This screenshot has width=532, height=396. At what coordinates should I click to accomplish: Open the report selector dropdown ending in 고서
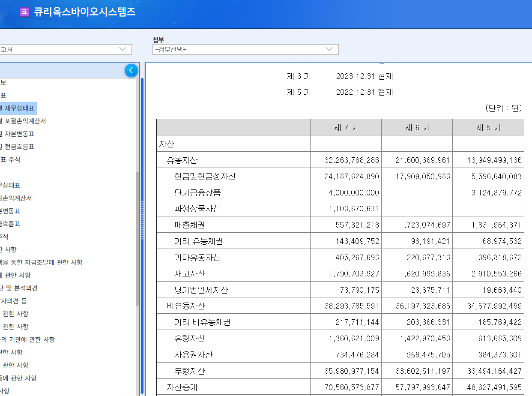[66, 49]
